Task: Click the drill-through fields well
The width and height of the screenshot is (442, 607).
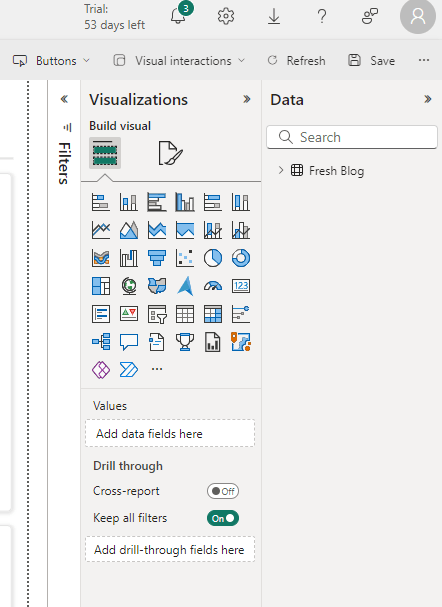Action: tap(170, 549)
